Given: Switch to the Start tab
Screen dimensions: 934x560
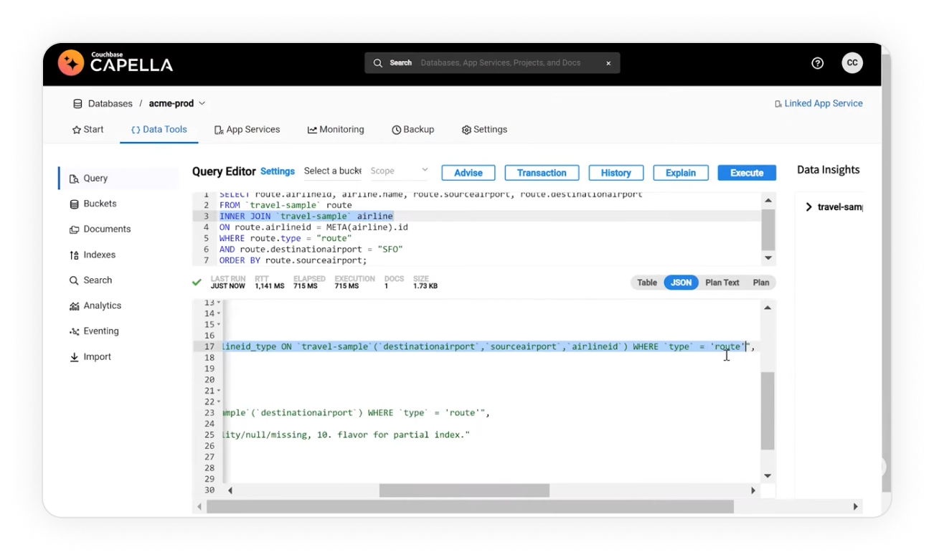Looking at the screenshot, I should 88,130.
